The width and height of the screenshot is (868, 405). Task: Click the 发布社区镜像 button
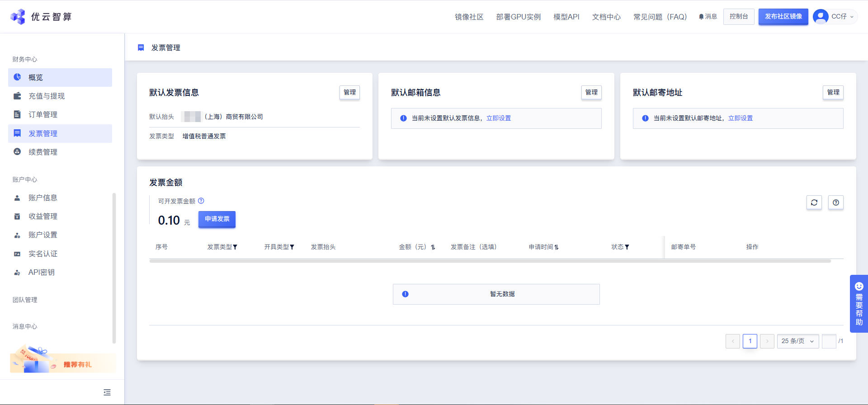pos(783,17)
